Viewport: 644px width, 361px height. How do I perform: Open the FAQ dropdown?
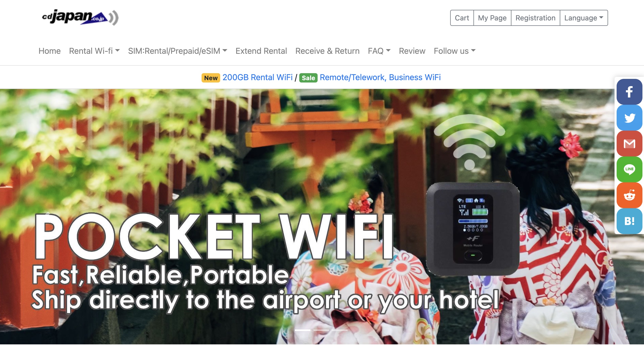pyautogui.click(x=379, y=51)
